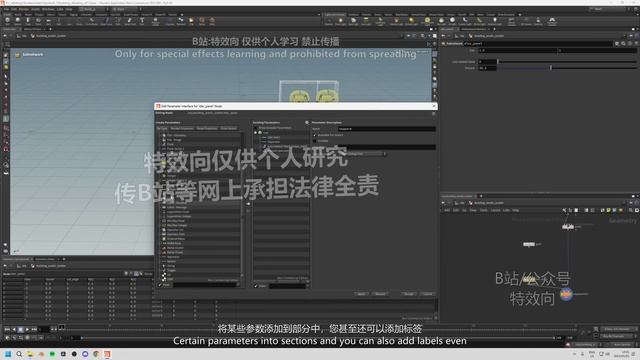The image size is (640, 360).
Task: Select 'Ramp (Float)' in the Create Parameters list
Action: coord(175,252)
